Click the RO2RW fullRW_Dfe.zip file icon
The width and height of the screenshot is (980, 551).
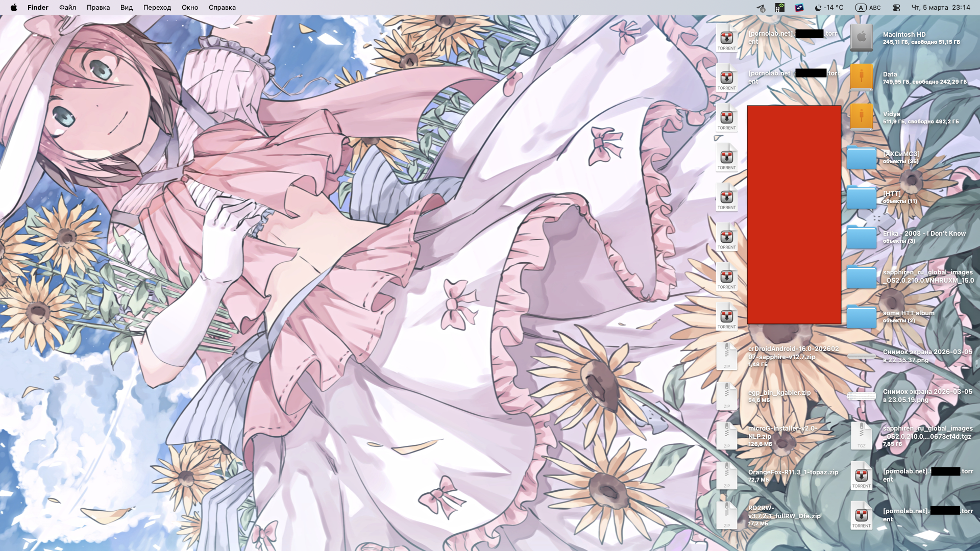tap(726, 515)
